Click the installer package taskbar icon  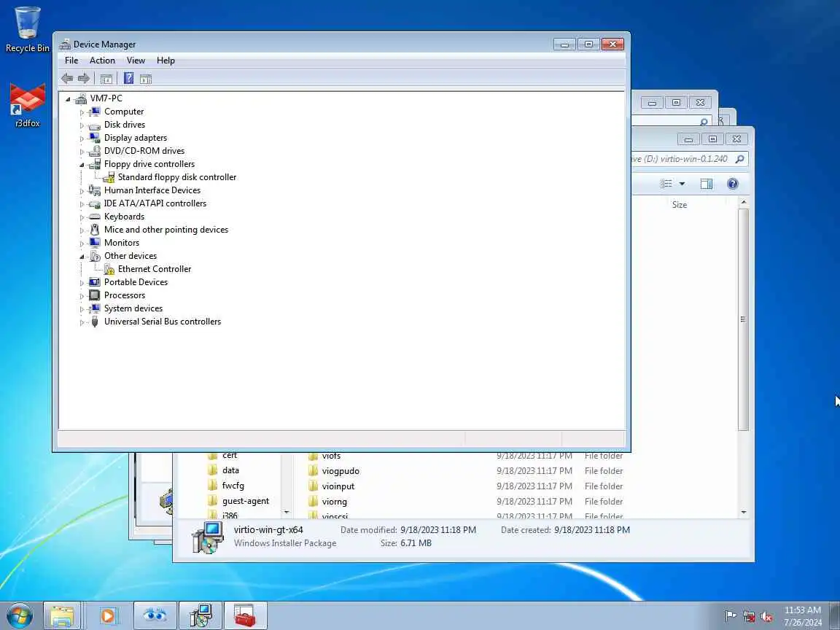tap(201, 616)
